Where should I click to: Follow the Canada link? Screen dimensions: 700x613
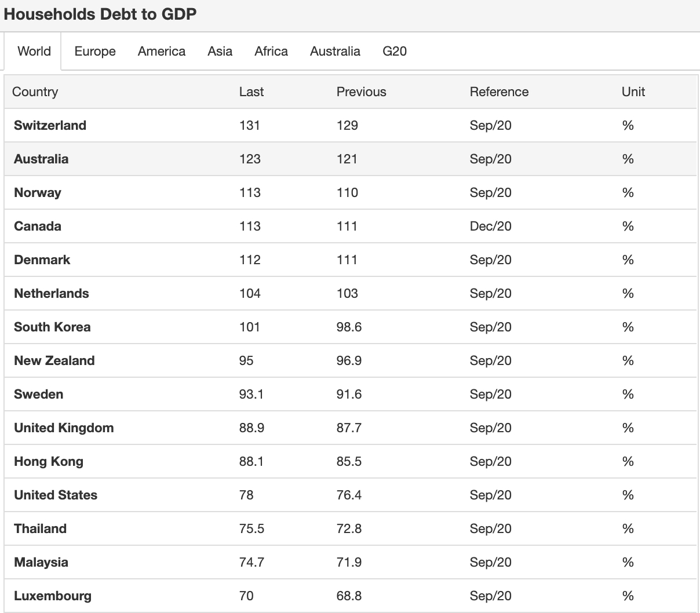pyautogui.click(x=38, y=227)
